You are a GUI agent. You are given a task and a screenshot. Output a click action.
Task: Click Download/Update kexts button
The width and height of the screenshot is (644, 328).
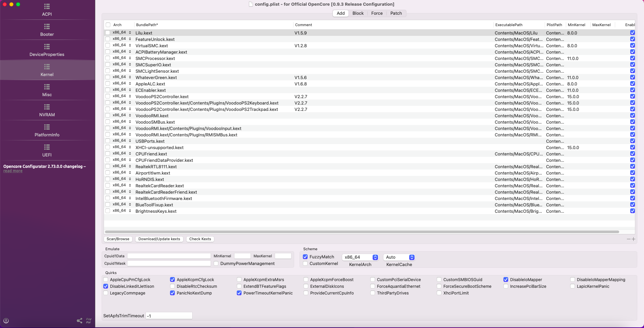click(159, 239)
